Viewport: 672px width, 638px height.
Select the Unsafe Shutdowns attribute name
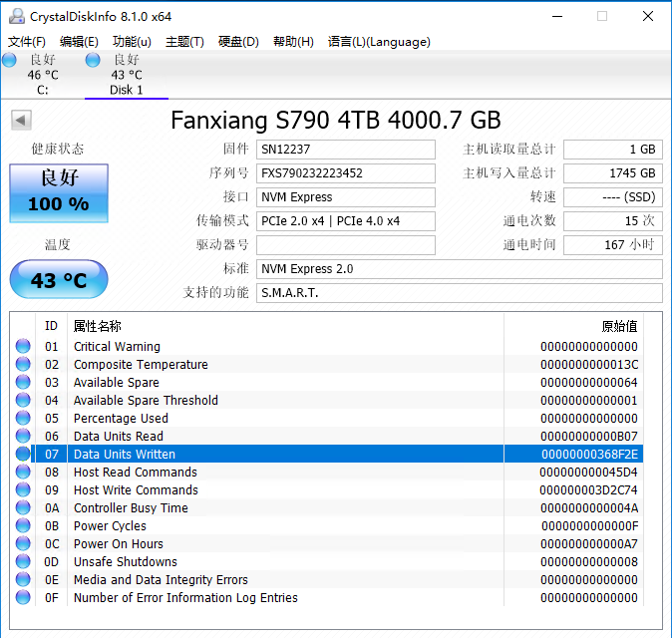click(126, 561)
